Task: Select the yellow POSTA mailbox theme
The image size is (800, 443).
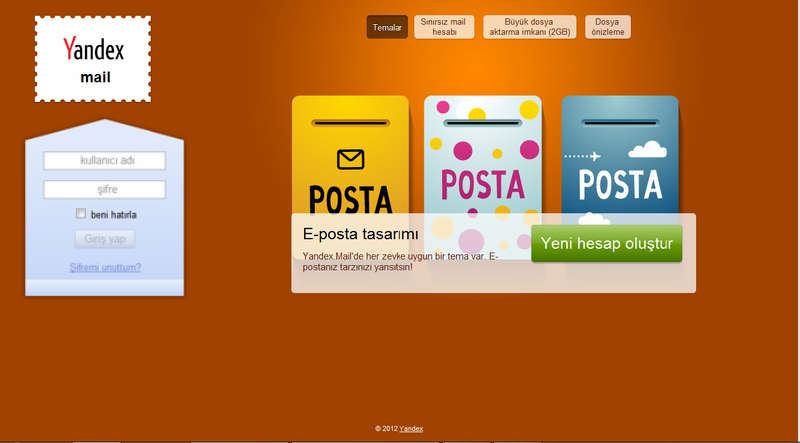Action: [x=351, y=155]
